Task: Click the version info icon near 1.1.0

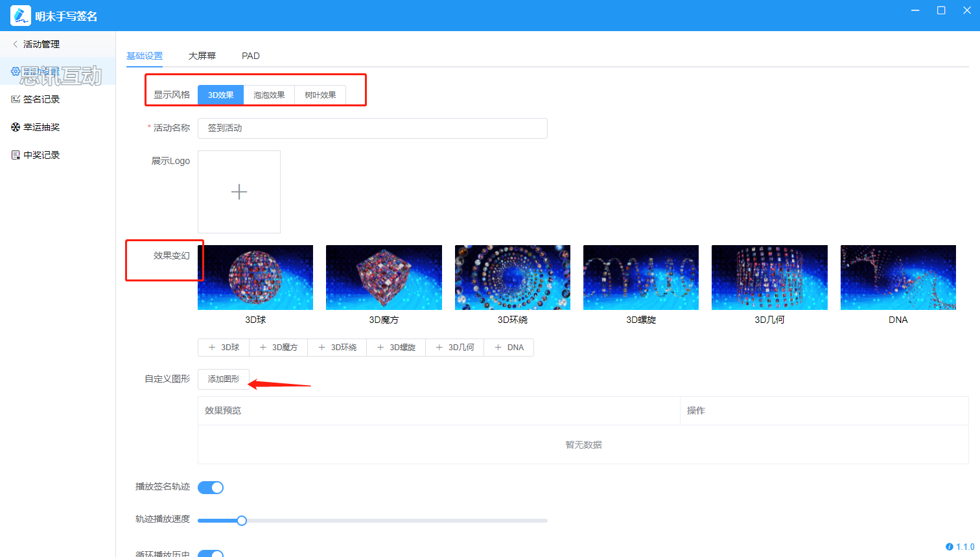Action: tap(949, 547)
